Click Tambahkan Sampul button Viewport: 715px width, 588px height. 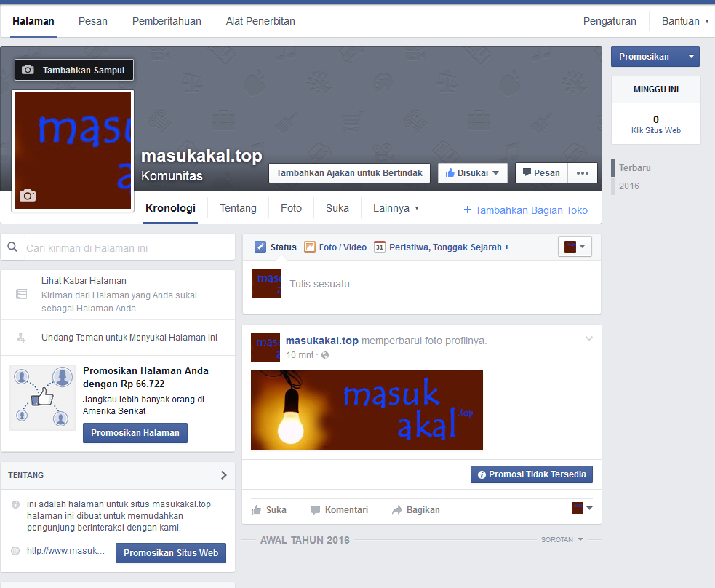pyautogui.click(x=74, y=70)
